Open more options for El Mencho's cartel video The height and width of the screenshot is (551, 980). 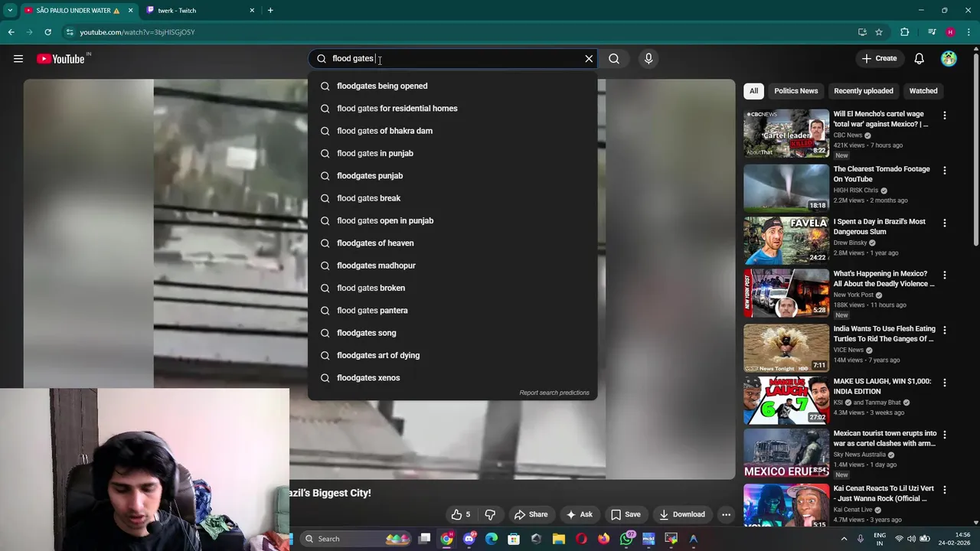click(944, 115)
